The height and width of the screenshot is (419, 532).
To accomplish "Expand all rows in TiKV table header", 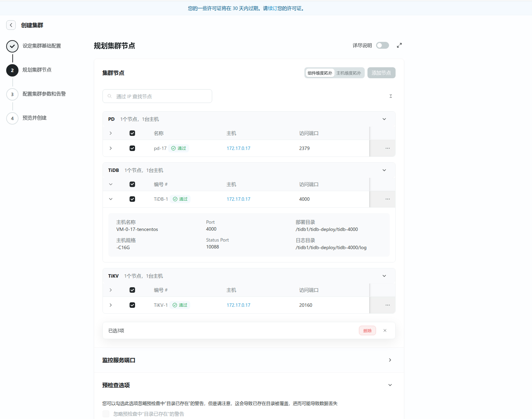I will coord(111,290).
